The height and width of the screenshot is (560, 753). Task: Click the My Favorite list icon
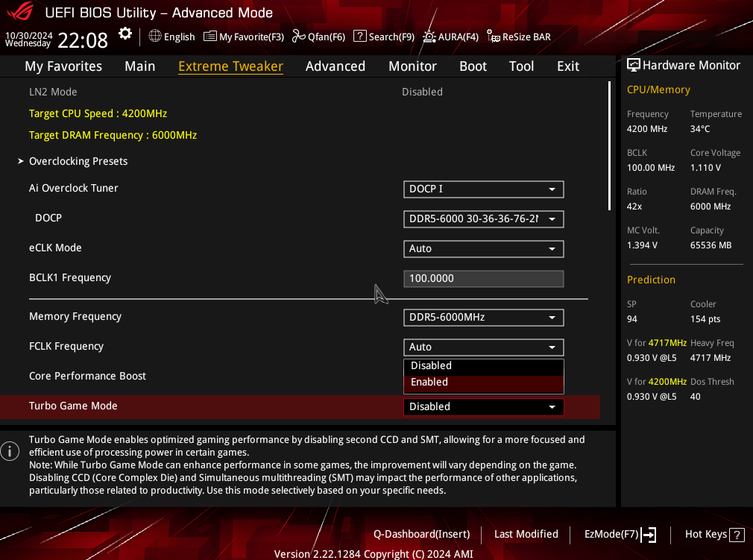tap(209, 37)
